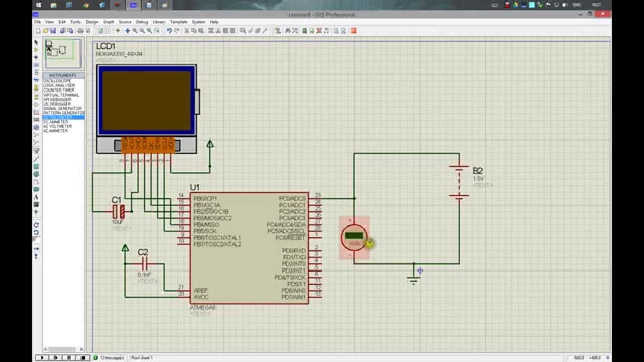
Task: Open the Design Explorer
Action: point(304,31)
